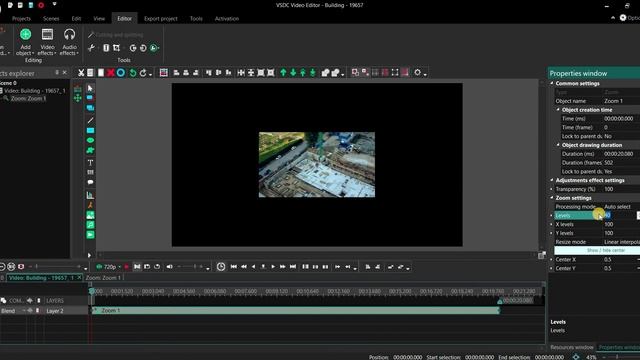
Task: Select the crop tool in Tools group
Action: coord(116,48)
